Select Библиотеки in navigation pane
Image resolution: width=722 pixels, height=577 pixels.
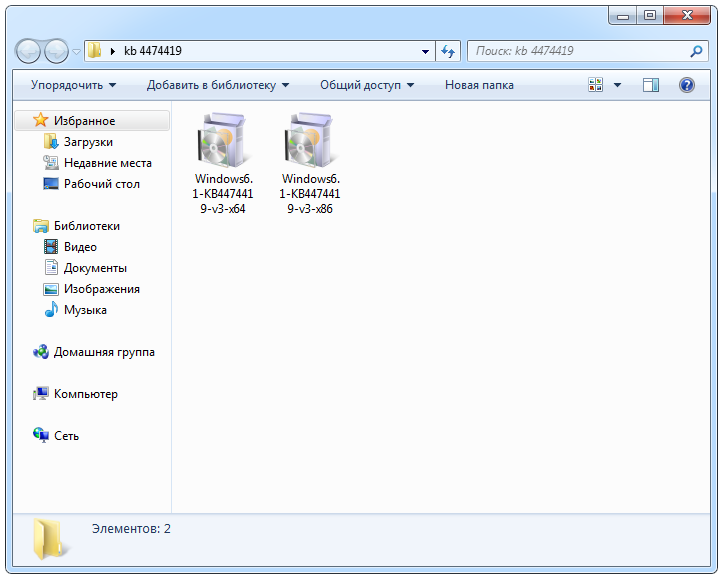coord(87,226)
